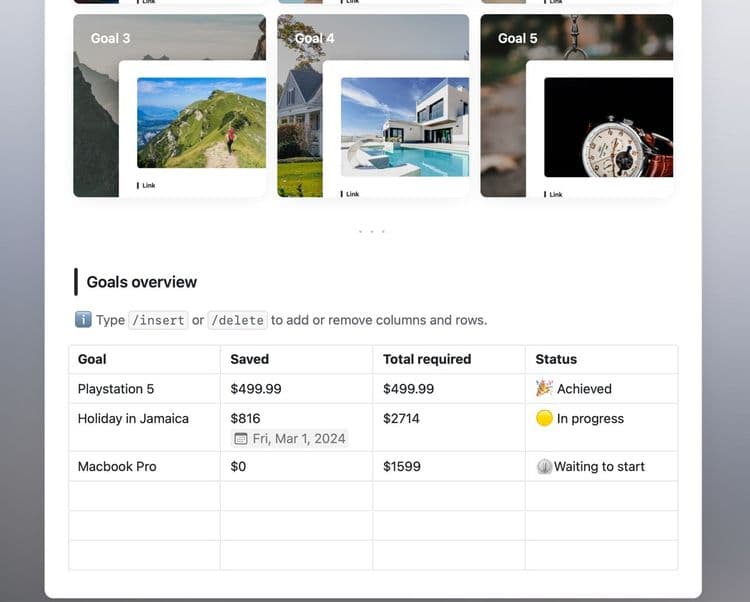Click the /delete inline code text
750x602 pixels.
point(238,320)
